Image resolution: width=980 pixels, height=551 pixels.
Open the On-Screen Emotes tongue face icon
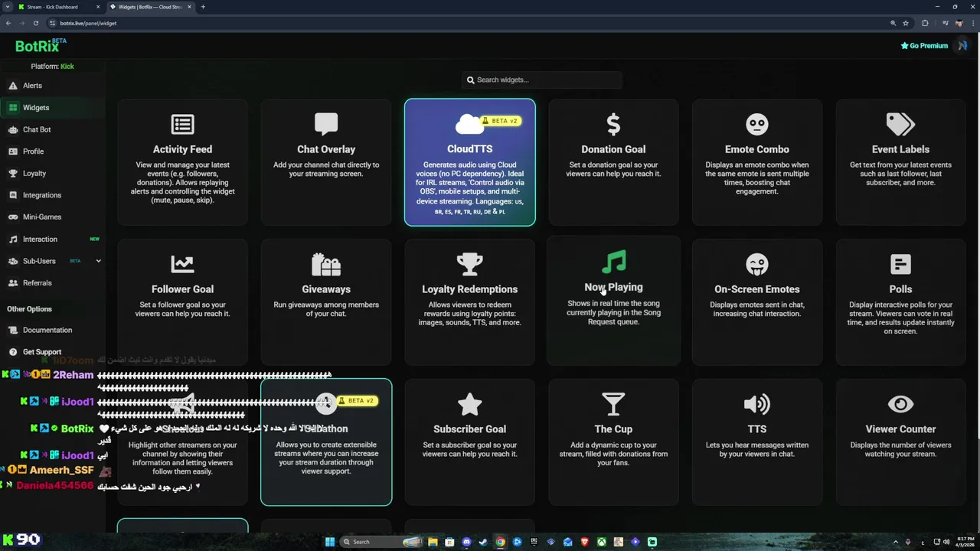[x=756, y=264]
